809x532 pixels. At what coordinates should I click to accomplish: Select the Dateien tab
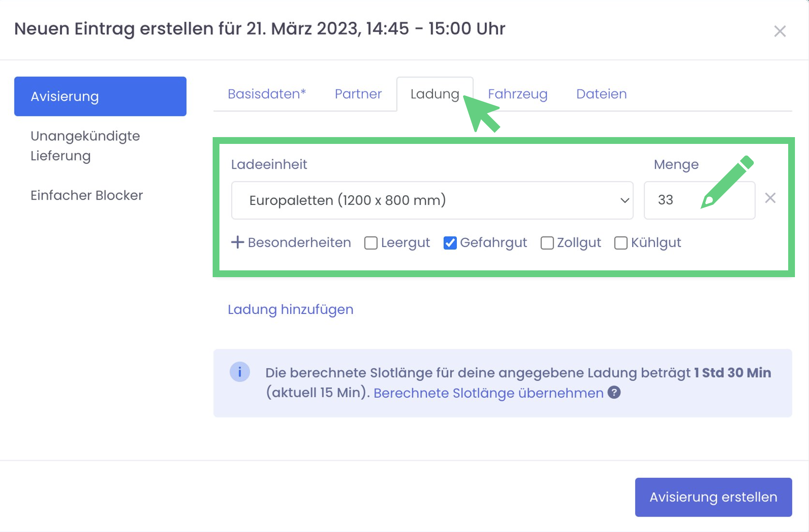601,94
